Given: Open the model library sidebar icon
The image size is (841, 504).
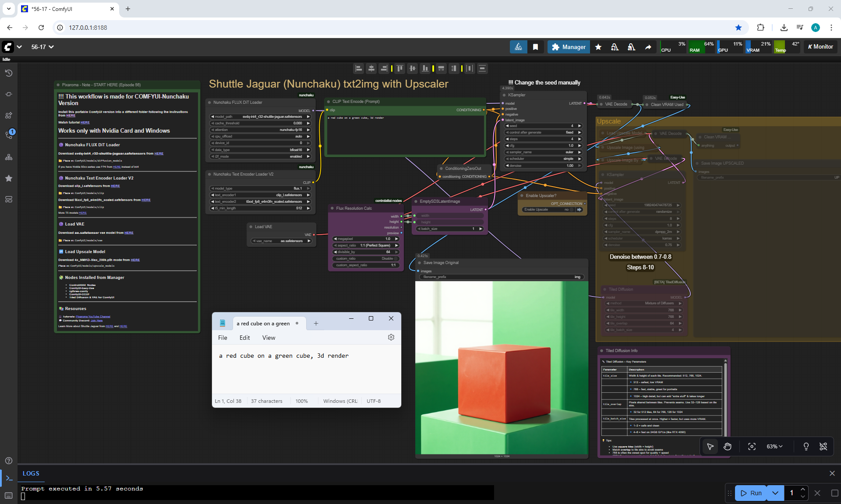Looking at the screenshot, I should pyautogui.click(x=9, y=115).
